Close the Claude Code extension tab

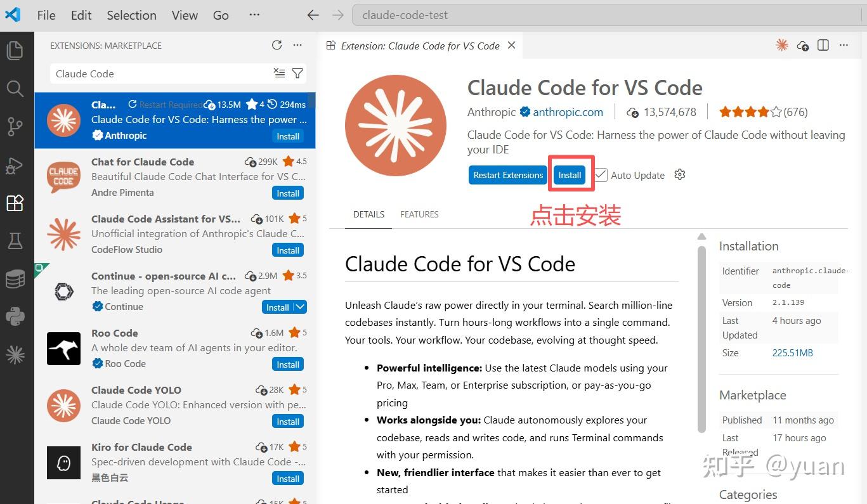click(511, 45)
